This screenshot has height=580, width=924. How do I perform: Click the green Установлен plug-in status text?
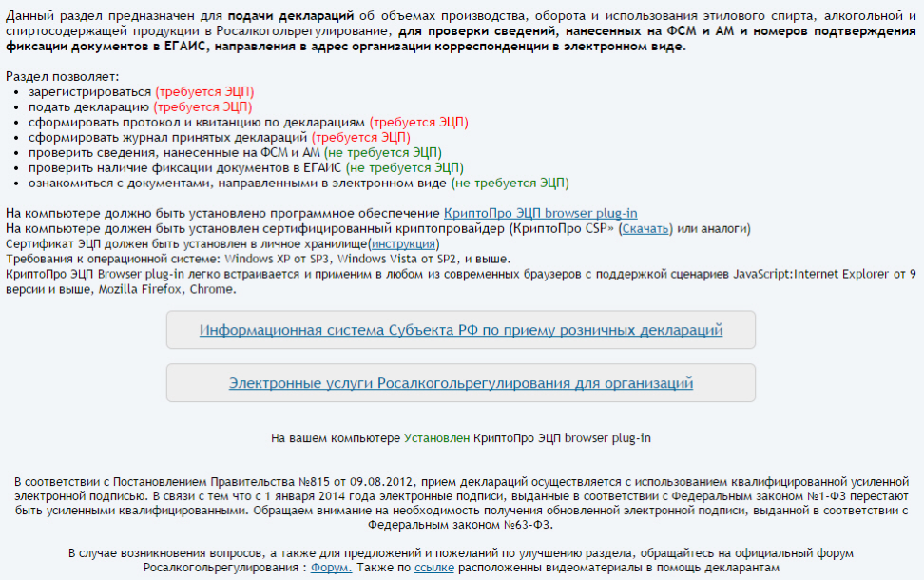pyautogui.click(x=436, y=438)
